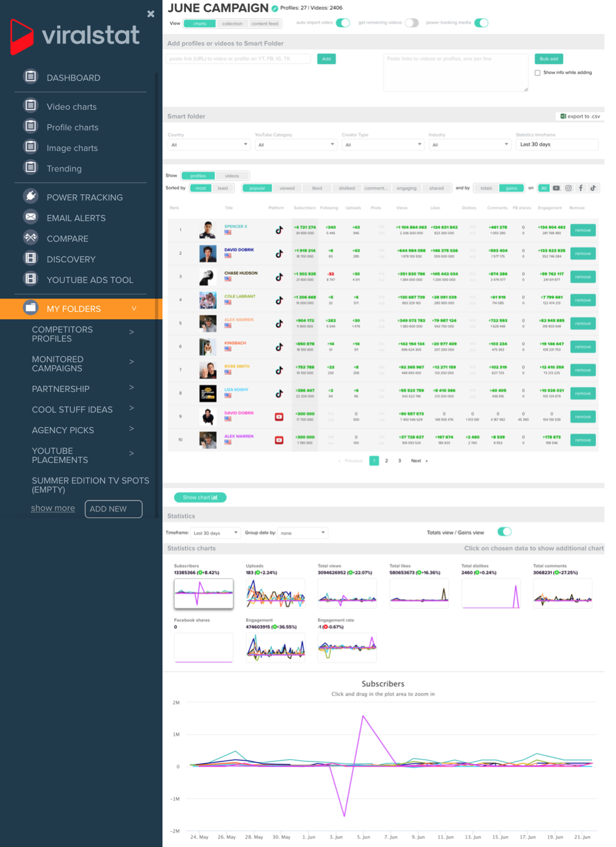Close the sidebar with the X icon
Image resolution: width=616 pixels, height=847 pixels.
pyautogui.click(x=150, y=13)
